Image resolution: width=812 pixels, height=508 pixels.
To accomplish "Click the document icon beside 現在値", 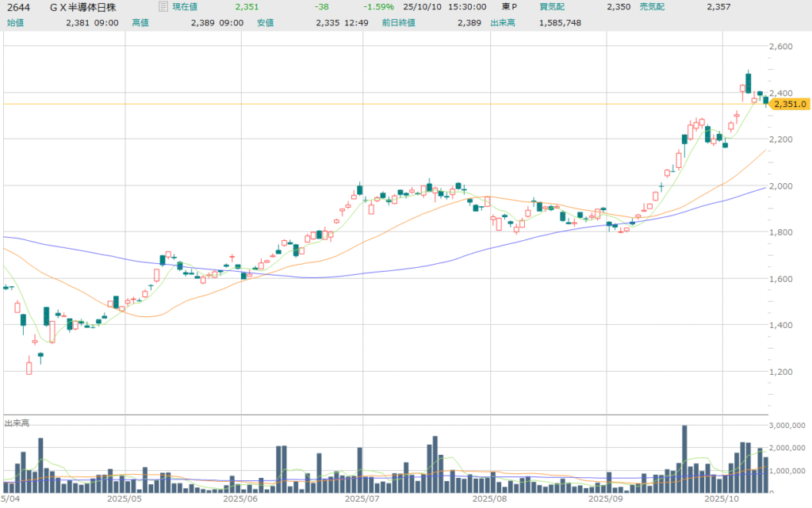I will pyautogui.click(x=163, y=7).
